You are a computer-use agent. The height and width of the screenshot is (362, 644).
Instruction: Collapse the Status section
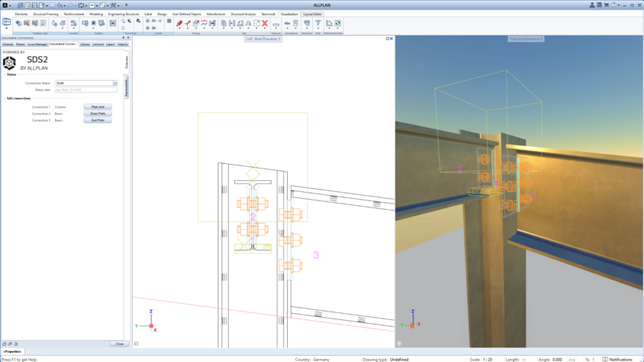coord(4,75)
